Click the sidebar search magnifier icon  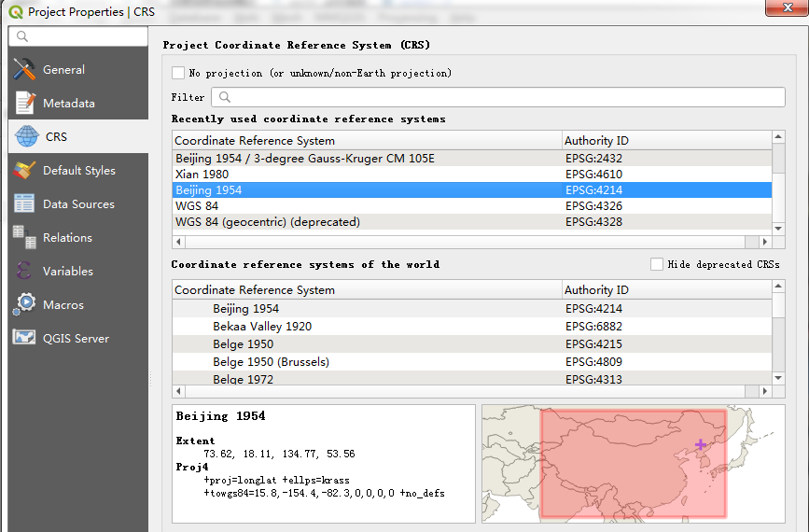(x=21, y=36)
